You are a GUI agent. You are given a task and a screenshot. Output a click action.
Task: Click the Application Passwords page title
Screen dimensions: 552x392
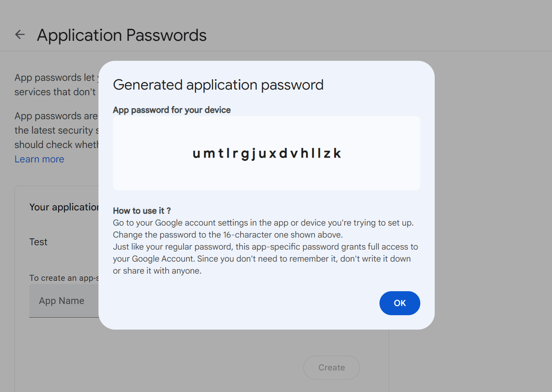coord(122,35)
